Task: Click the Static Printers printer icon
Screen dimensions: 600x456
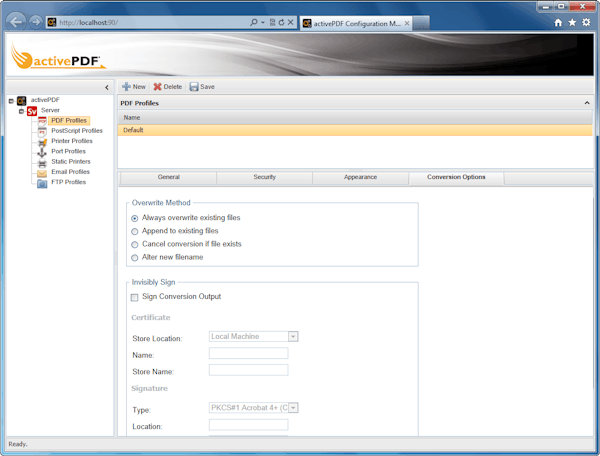Action: [42, 163]
